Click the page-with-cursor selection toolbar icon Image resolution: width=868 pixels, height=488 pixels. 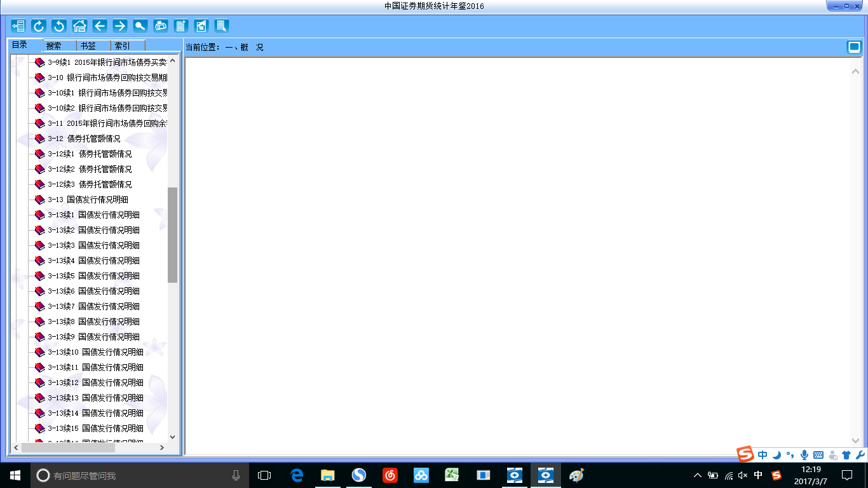click(222, 26)
